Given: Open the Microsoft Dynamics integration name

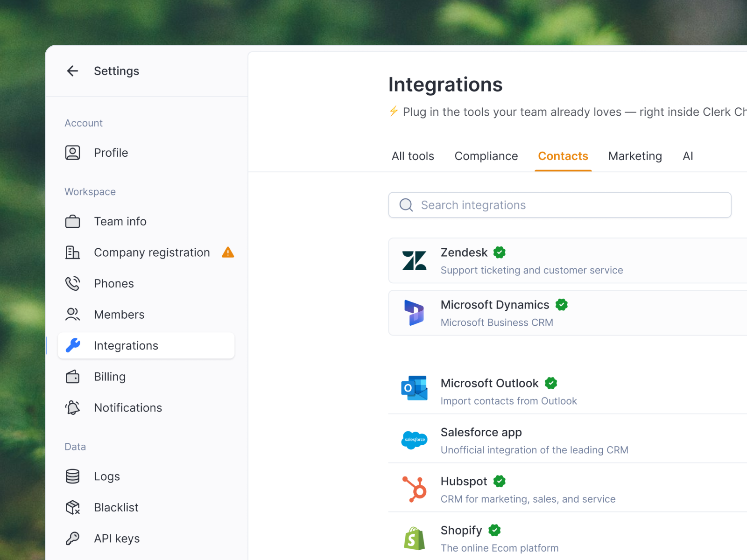Looking at the screenshot, I should point(495,305).
